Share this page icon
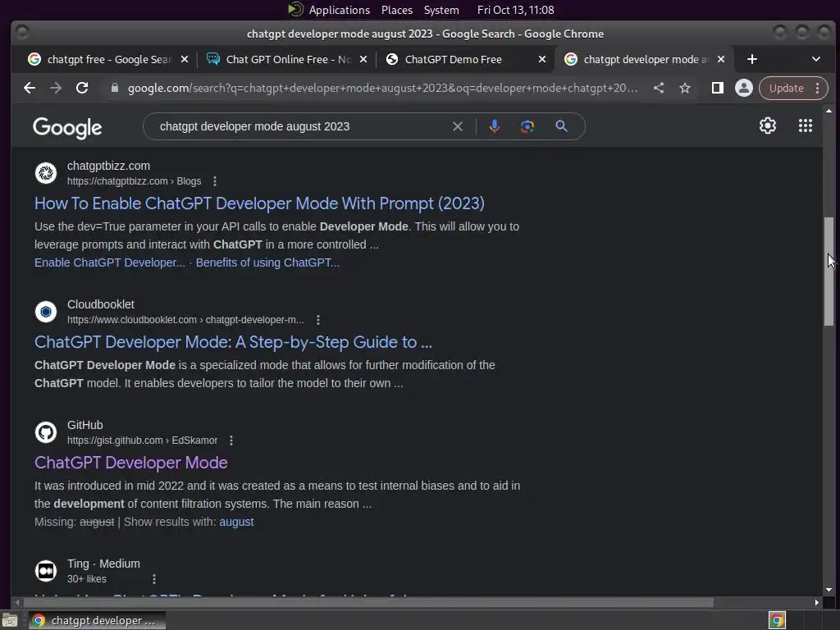Viewport: 840px width, 630px height. tap(659, 88)
